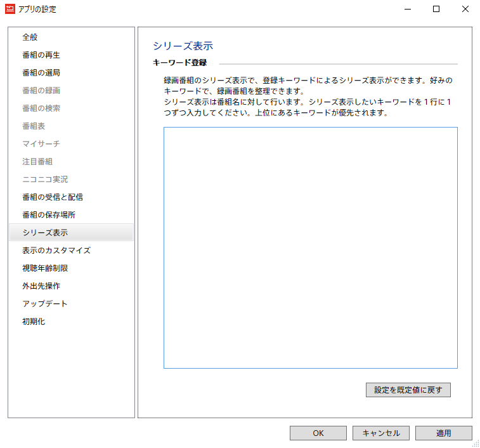This screenshot has height=448, width=480.
Task: Click inside the keyword registration text area
Action: pyautogui.click(x=310, y=247)
